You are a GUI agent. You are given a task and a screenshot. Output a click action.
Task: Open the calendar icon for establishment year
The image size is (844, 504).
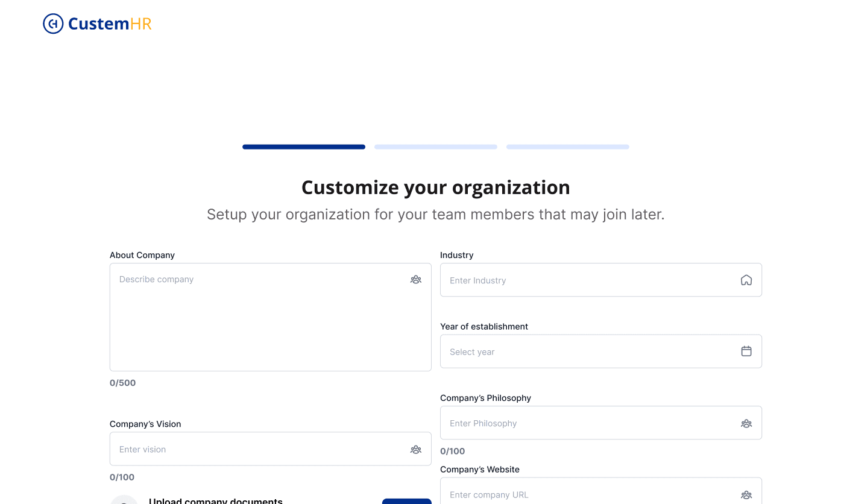(746, 351)
